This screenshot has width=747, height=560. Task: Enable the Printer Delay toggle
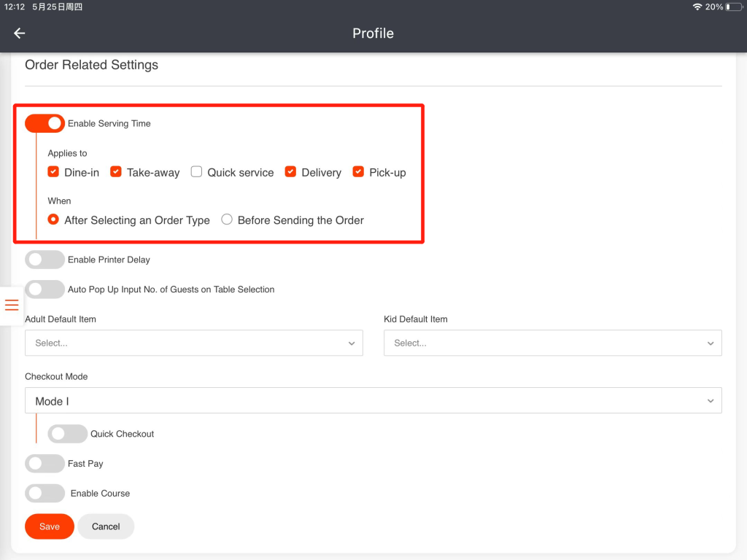(x=44, y=260)
